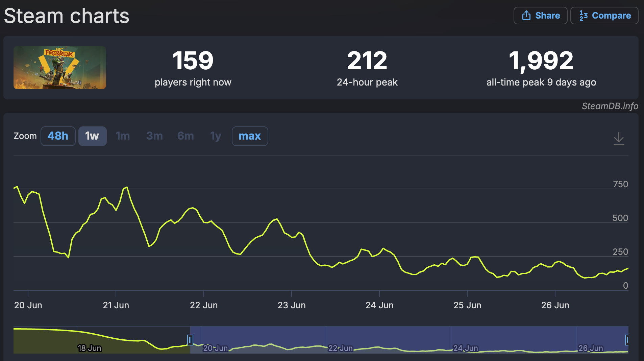Click the 22 Jun axis label
The width and height of the screenshot is (644, 361).
click(204, 305)
